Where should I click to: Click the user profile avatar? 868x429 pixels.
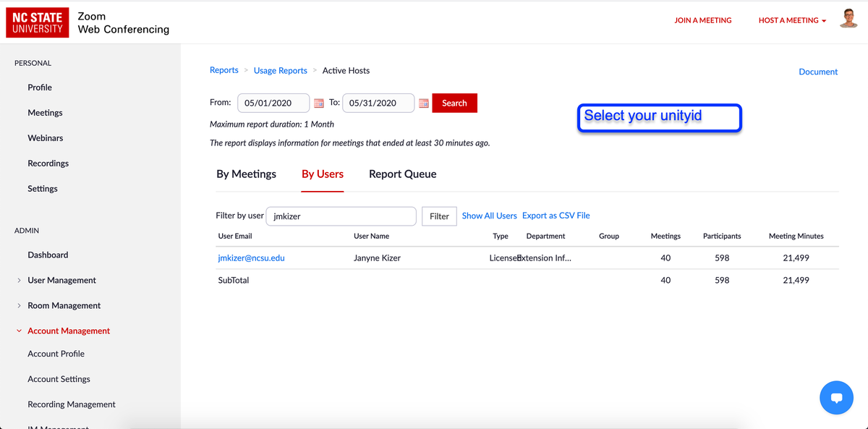[x=848, y=20]
